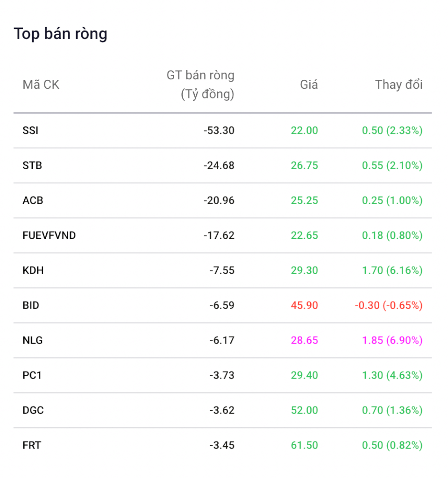This screenshot has width=448, height=478.
Task: Select the ACB stock ticker
Action: 33,201
